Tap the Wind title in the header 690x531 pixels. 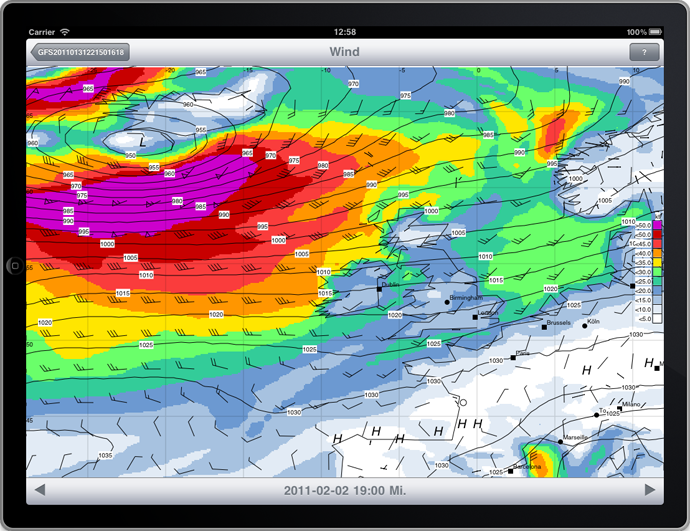344,52
